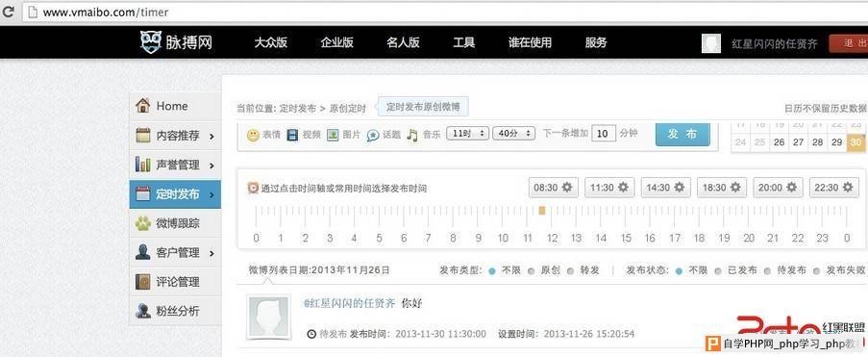Open the 11时 hour dropdown
The height and width of the screenshot is (357, 868).
467,133
